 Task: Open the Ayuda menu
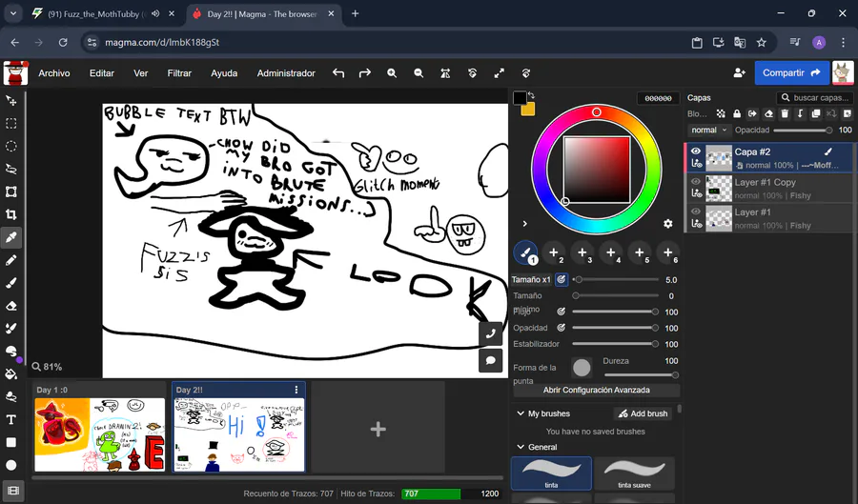point(224,73)
